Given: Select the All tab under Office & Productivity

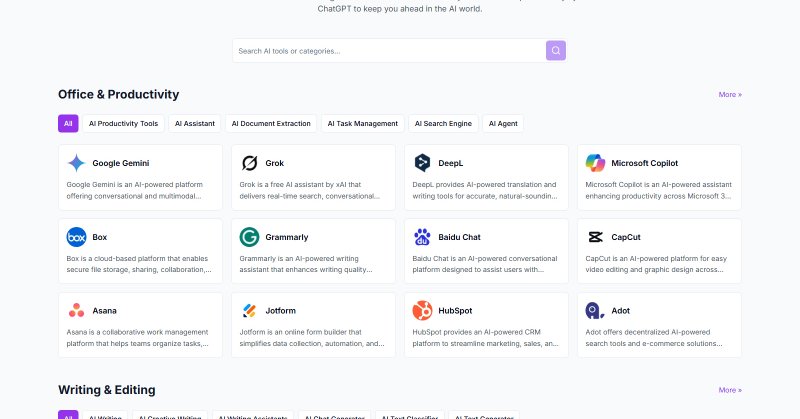Looking at the screenshot, I should click(x=68, y=124).
